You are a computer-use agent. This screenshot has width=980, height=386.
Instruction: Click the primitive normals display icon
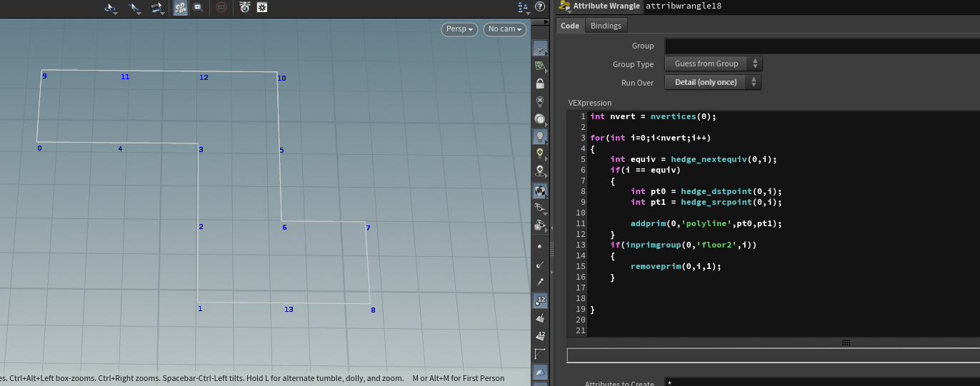pyautogui.click(x=541, y=318)
